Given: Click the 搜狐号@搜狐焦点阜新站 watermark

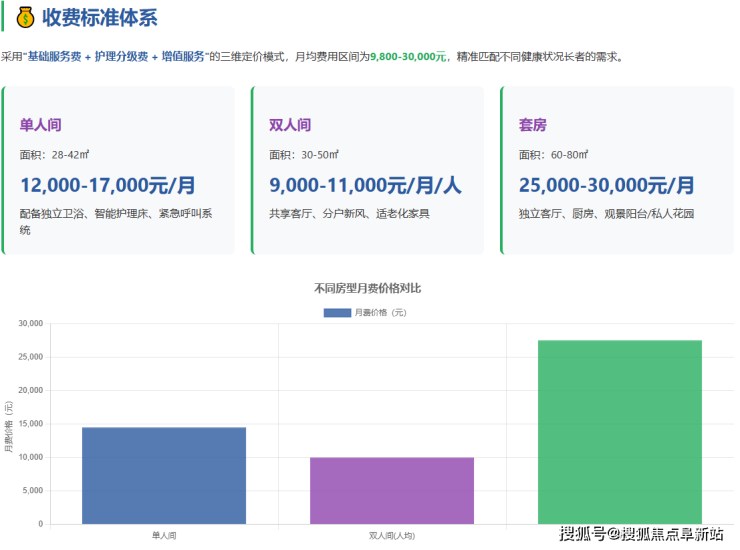Looking at the screenshot, I should [641, 533].
